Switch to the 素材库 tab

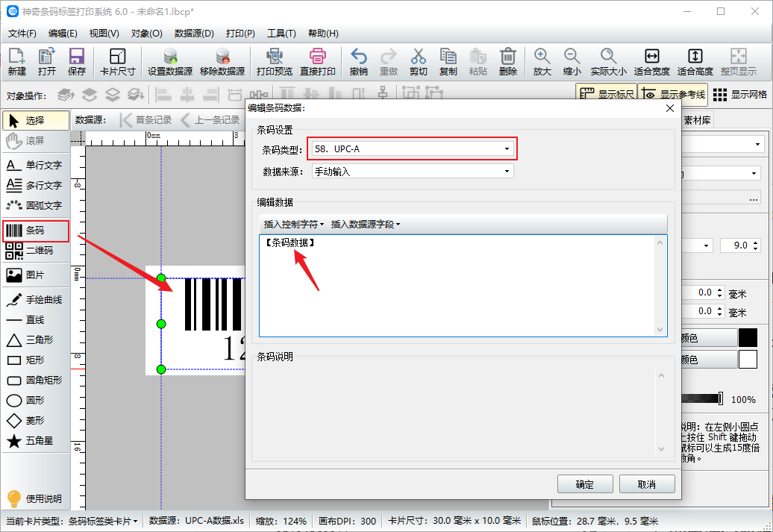[x=697, y=120]
